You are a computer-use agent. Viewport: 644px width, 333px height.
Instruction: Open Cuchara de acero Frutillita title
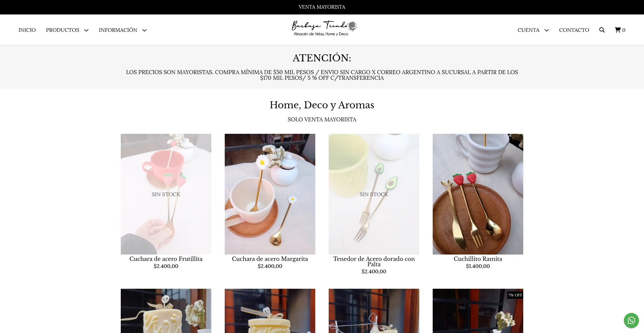[x=166, y=259]
